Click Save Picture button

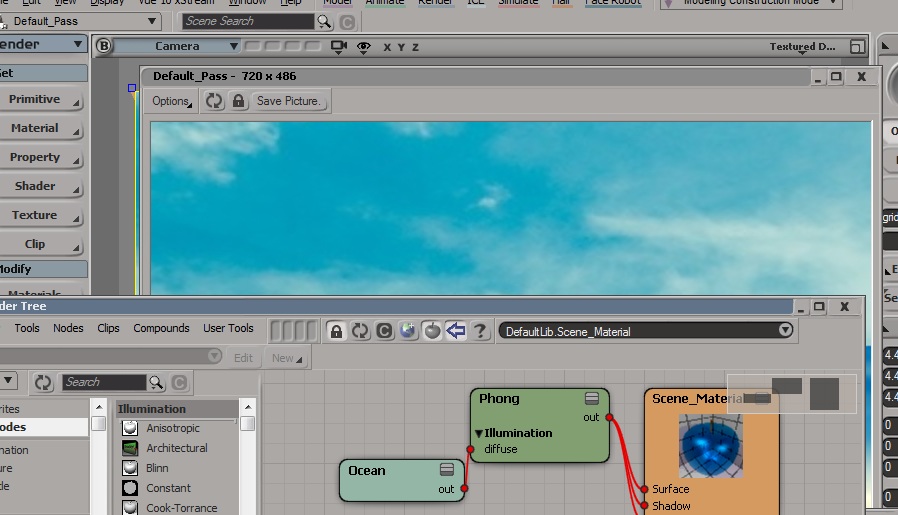(289, 101)
